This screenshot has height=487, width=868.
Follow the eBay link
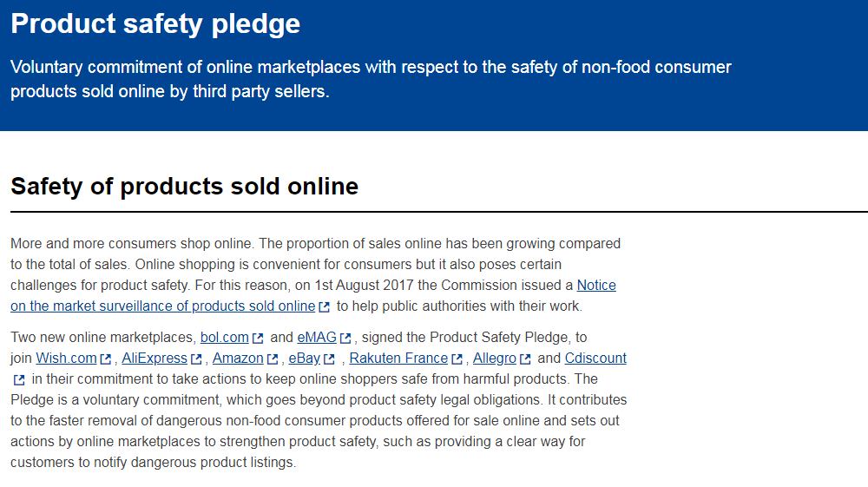[x=305, y=359]
